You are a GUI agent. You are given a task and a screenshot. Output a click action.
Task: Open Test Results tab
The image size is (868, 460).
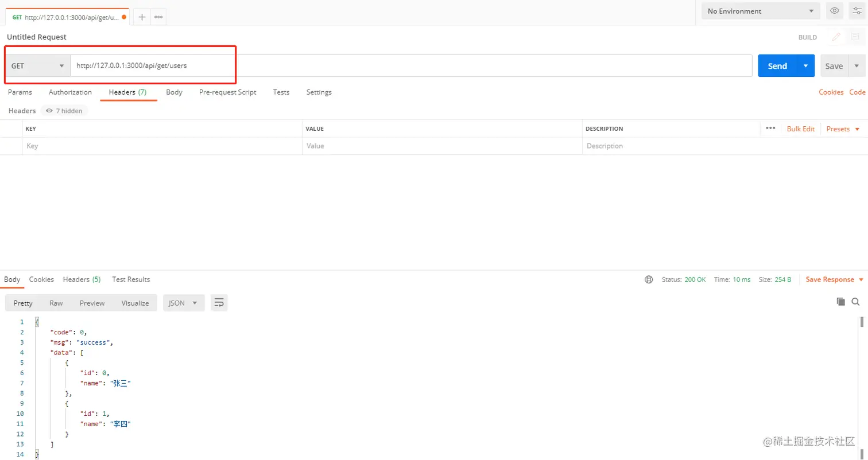[131, 279]
